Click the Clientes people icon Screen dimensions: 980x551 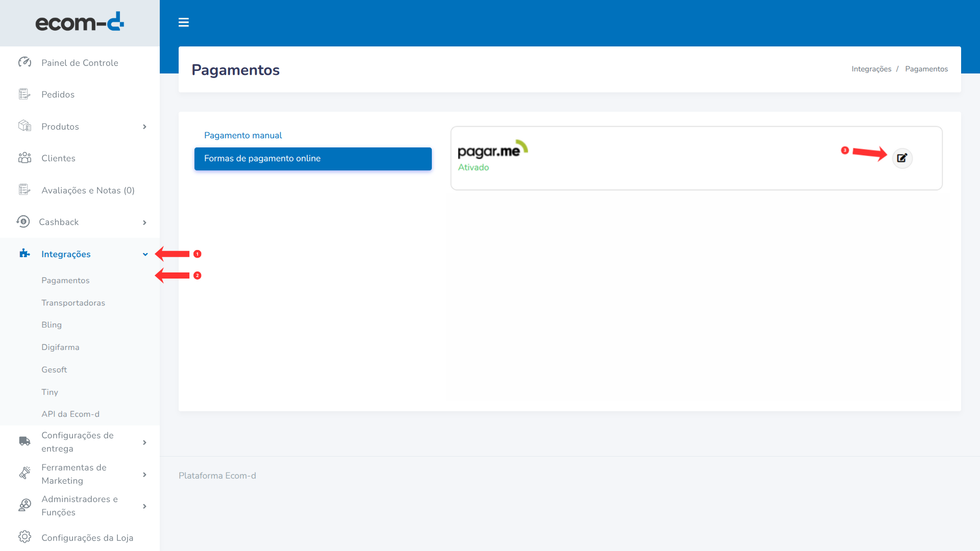[x=24, y=158]
